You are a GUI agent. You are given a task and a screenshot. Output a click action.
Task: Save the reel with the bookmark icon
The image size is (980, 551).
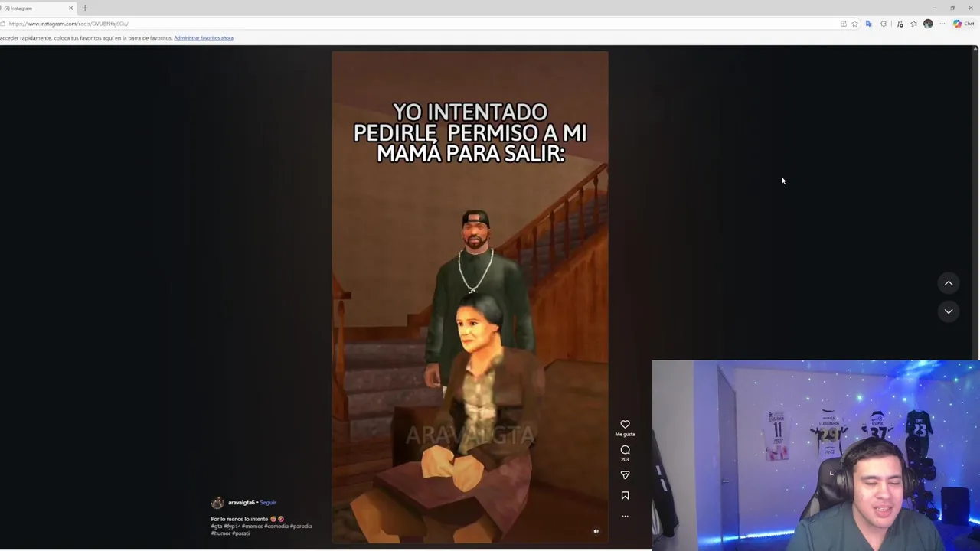click(625, 496)
